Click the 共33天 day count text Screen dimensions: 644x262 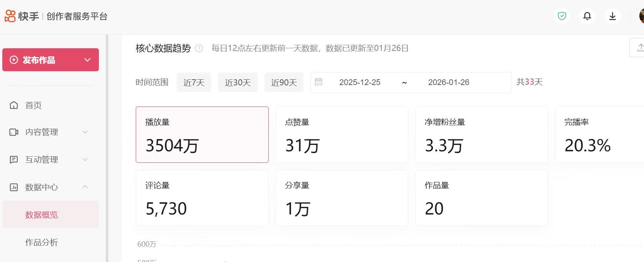529,82
